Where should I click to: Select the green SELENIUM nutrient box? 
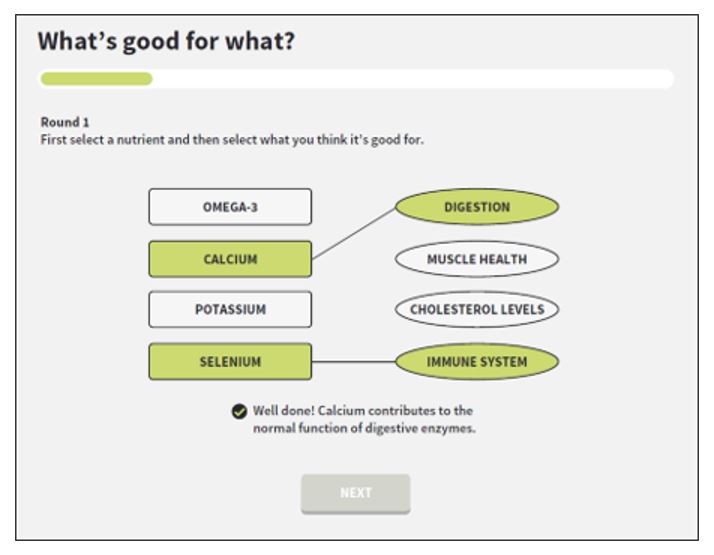(230, 362)
